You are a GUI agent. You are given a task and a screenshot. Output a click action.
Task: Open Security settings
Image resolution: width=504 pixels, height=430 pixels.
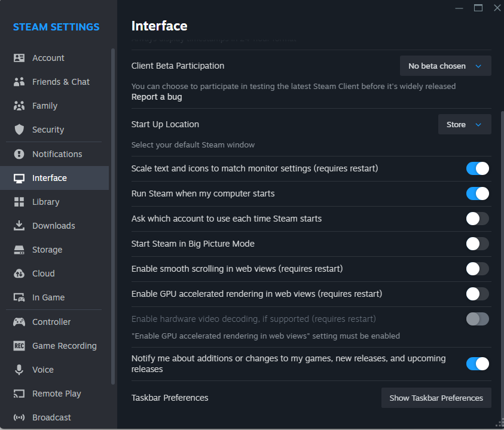click(x=54, y=130)
